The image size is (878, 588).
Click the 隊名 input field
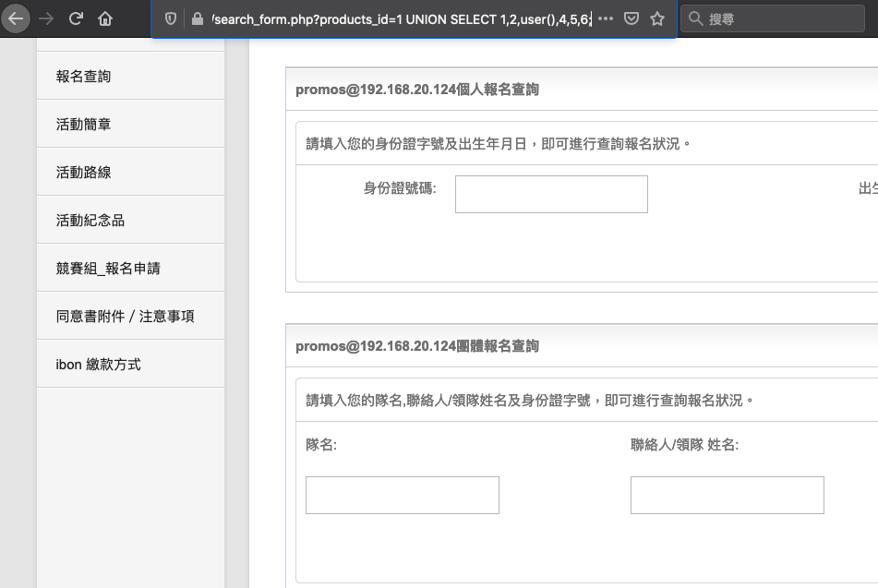(402, 495)
